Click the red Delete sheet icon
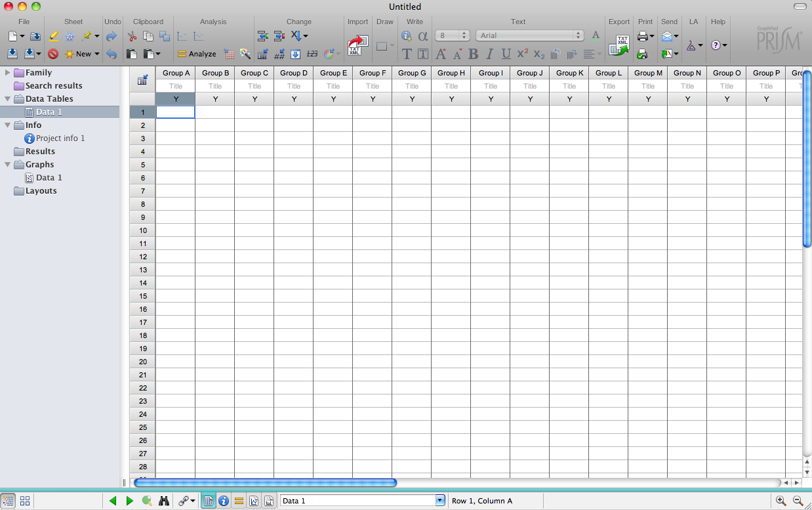The image size is (812, 510). point(53,54)
